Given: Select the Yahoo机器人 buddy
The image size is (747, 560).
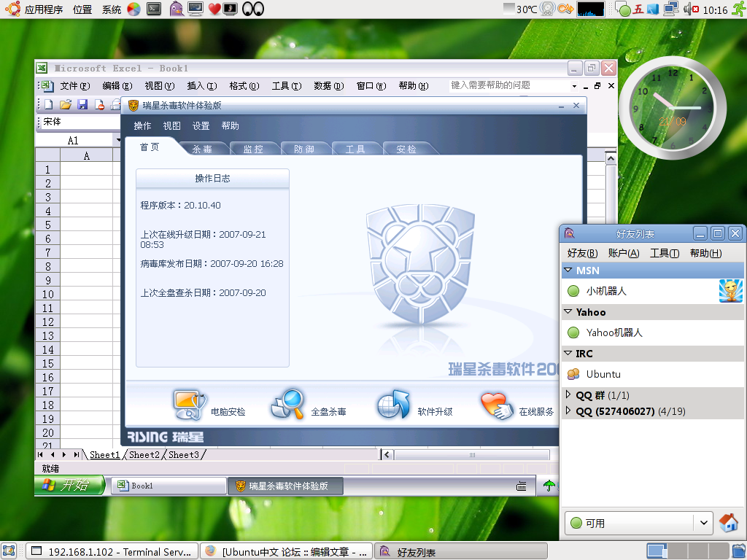Looking at the screenshot, I should point(653,332).
